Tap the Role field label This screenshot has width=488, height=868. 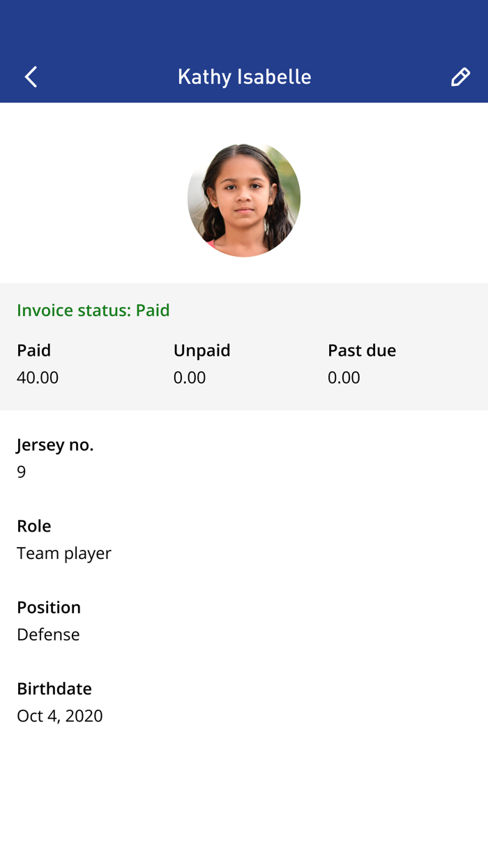pos(34,525)
